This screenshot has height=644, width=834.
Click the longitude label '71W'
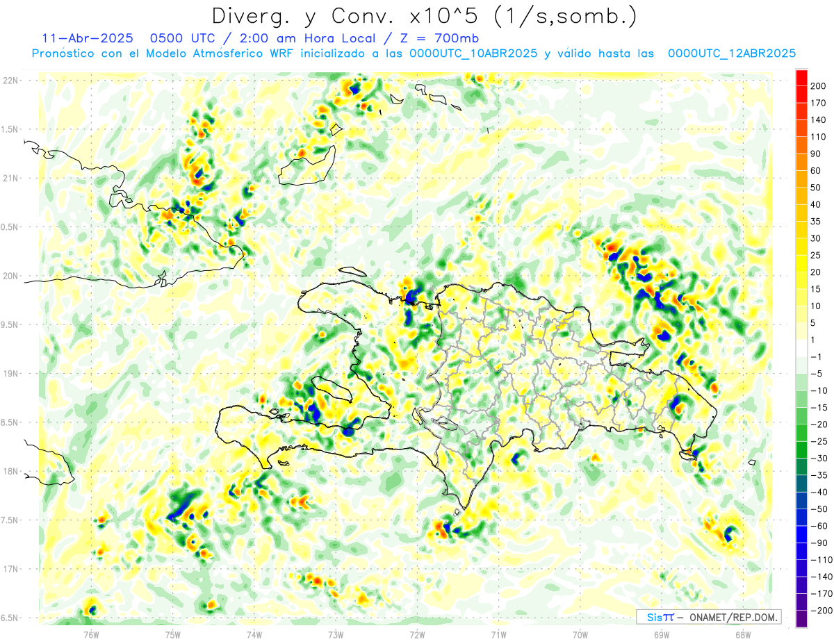(x=498, y=634)
